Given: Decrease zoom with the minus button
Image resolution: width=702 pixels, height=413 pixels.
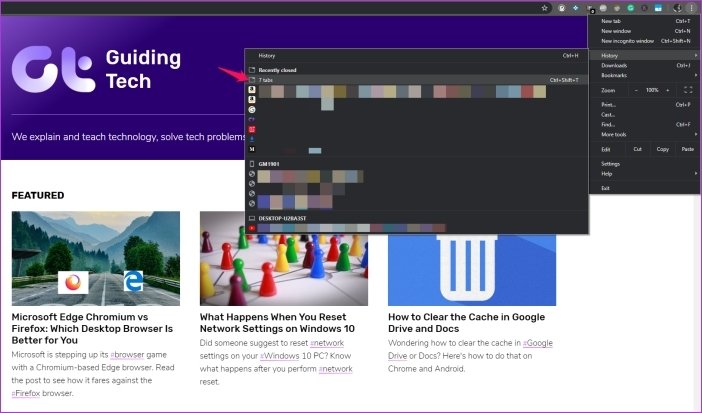Looking at the screenshot, I should point(634,90).
